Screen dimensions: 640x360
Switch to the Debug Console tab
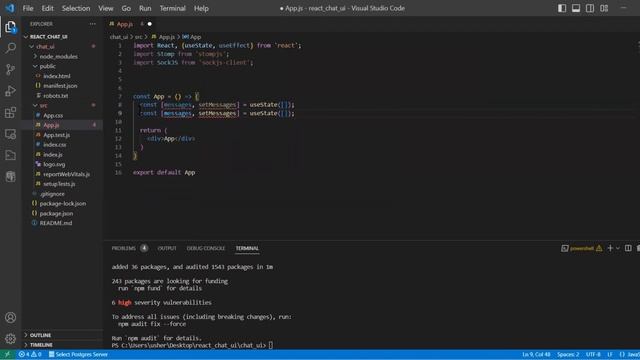tap(206, 248)
